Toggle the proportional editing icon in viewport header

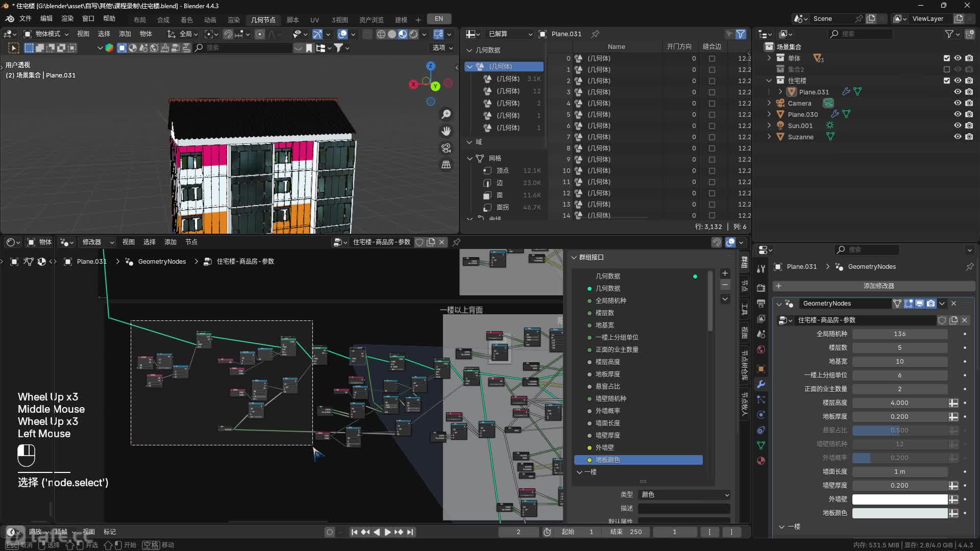[x=260, y=34]
